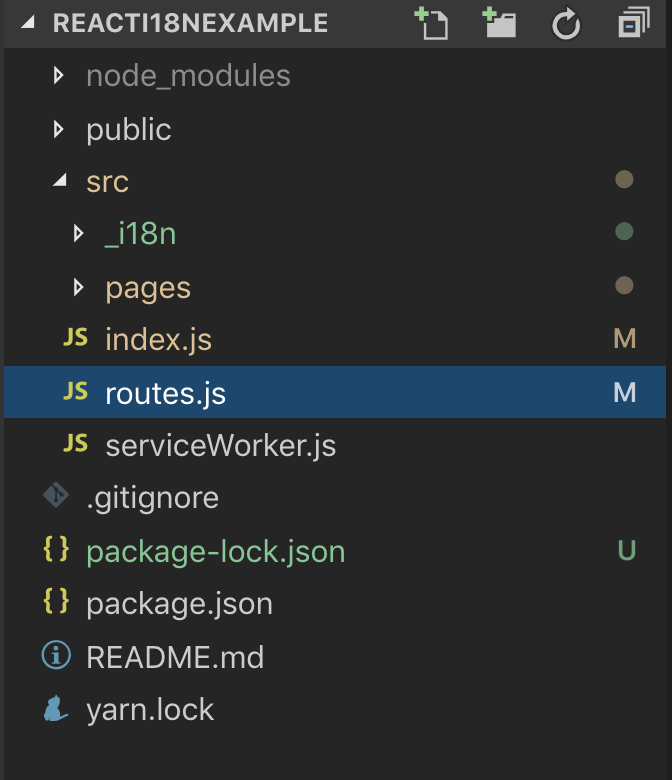Click the JS icon beside serviceWorker.js
This screenshot has width=672, height=780.
click(76, 443)
